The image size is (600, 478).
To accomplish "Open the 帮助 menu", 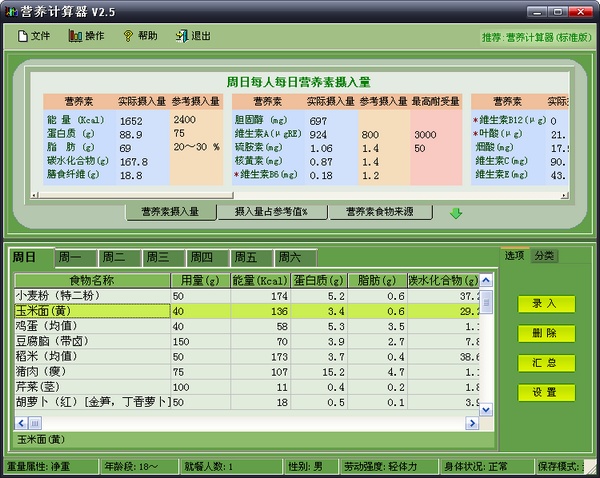I will click(x=140, y=36).
